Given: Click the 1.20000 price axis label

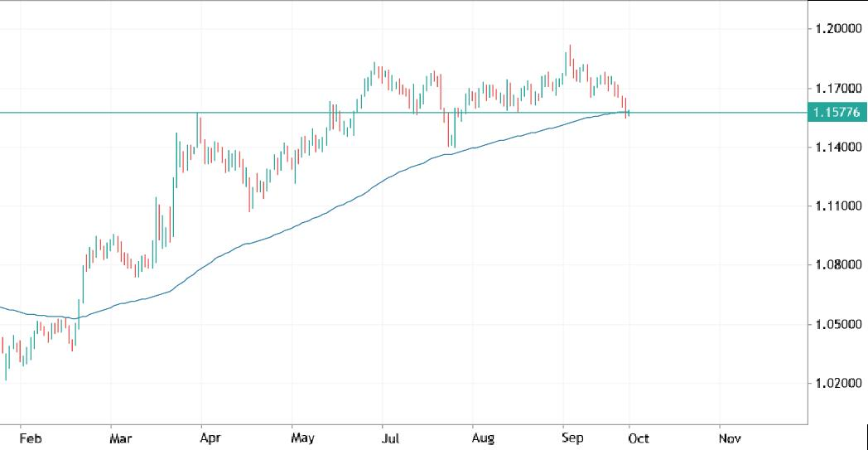Looking at the screenshot, I should (837, 29).
